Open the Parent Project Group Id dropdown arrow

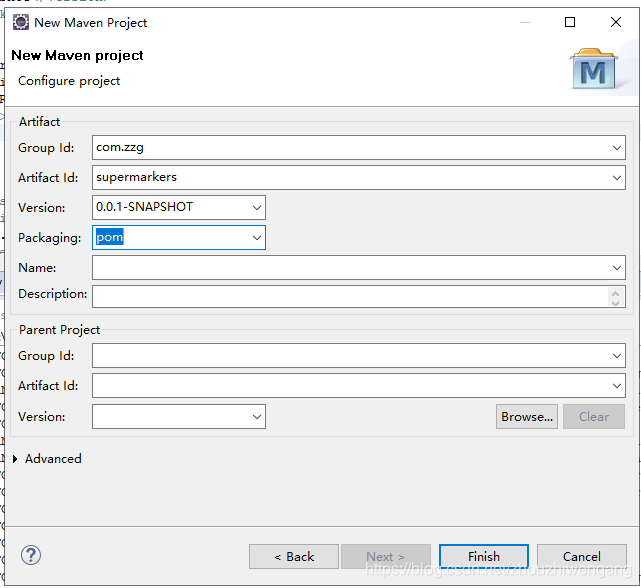point(616,356)
